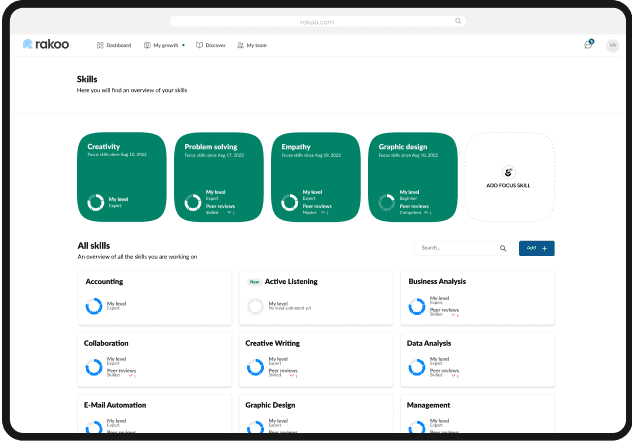This screenshot has height=441, width=632.
Task: Click the Add Focus Skill icon
Action: point(508,172)
